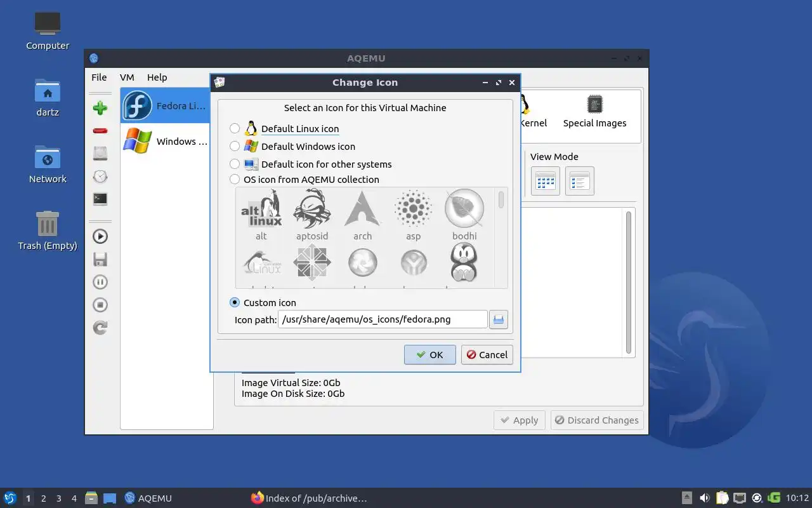Screen dimensions: 812x508
Task: Open file manager from the taskbar
Action: click(91, 498)
